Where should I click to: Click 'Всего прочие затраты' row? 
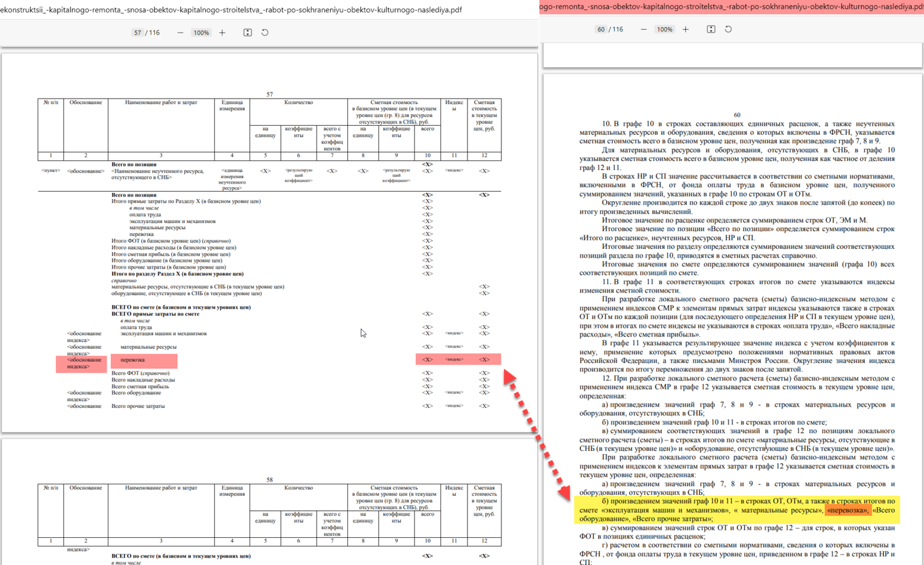click(x=138, y=406)
